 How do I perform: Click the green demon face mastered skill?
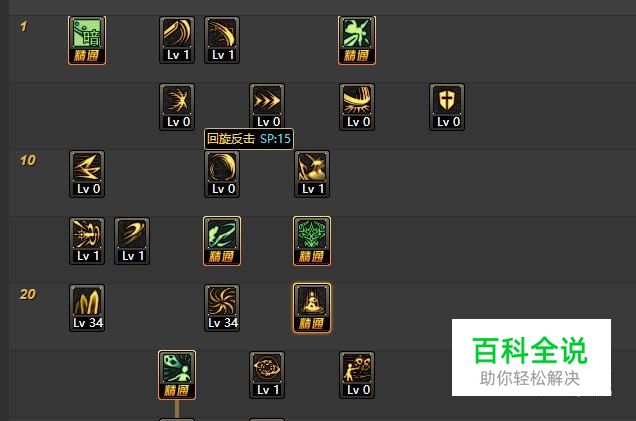pos(312,241)
